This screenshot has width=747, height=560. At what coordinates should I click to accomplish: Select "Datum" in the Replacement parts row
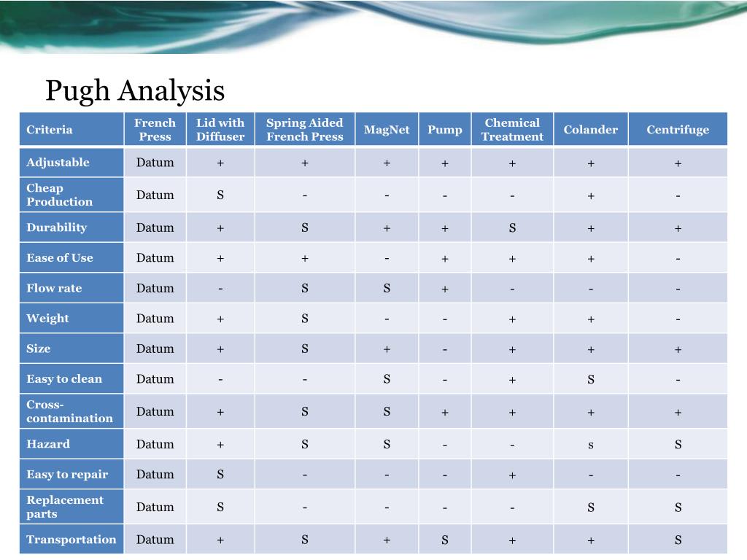155,507
